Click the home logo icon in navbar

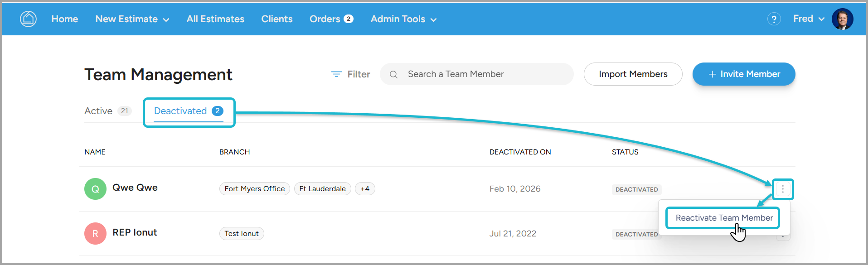pyautogui.click(x=28, y=19)
